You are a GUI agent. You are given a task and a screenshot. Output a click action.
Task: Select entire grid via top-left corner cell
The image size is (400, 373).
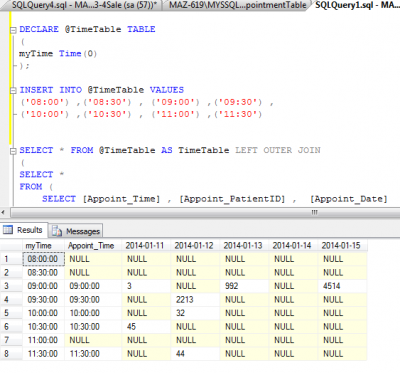tap(11, 246)
